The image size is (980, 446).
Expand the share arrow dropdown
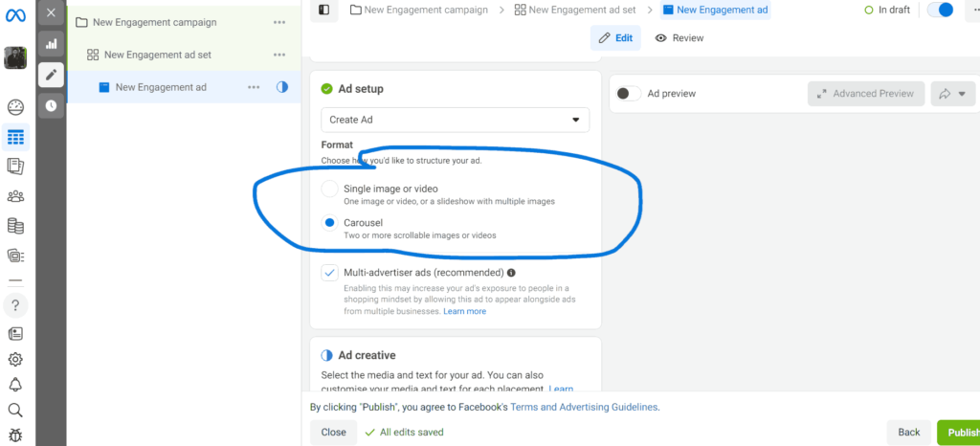tap(952, 94)
